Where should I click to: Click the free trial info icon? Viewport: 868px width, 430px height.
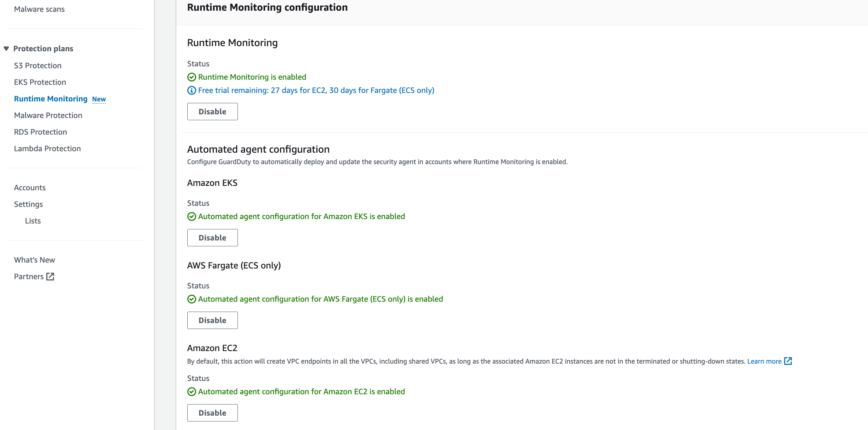point(192,90)
